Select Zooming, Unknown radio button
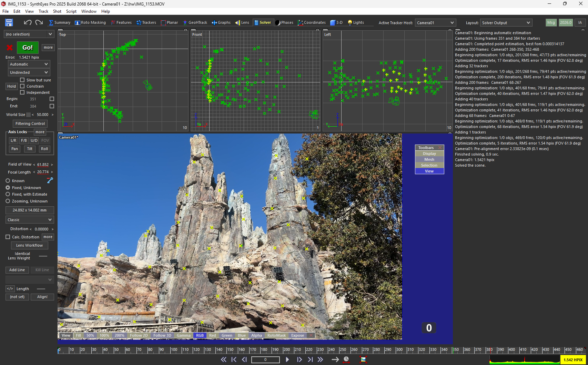Image resolution: width=588 pixels, height=365 pixels. point(8,201)
